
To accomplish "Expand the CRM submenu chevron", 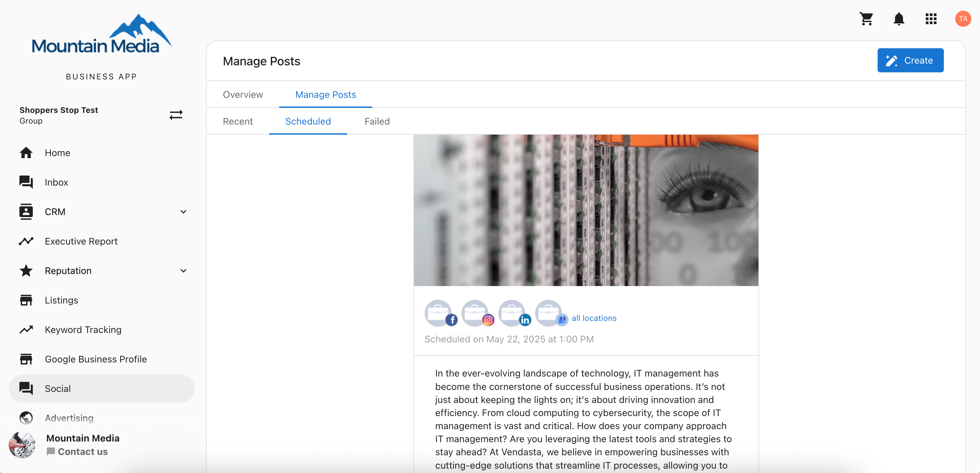I will pos(183,212).
